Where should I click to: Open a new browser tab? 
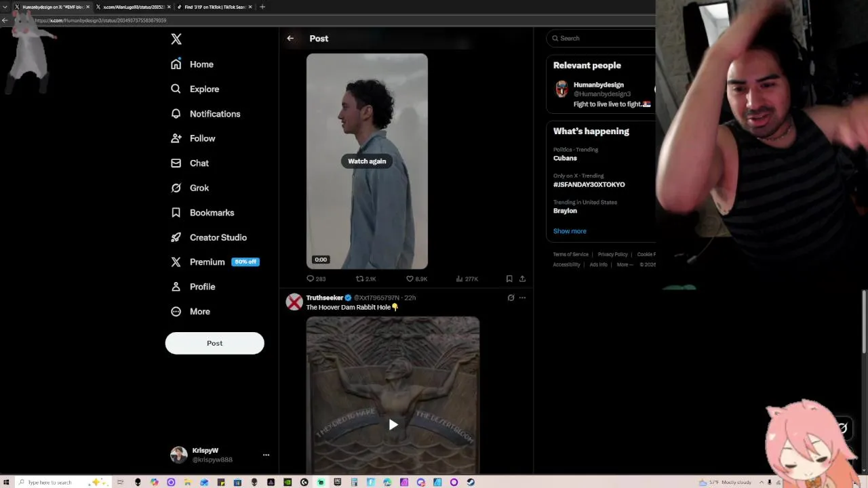pos(262,7)
